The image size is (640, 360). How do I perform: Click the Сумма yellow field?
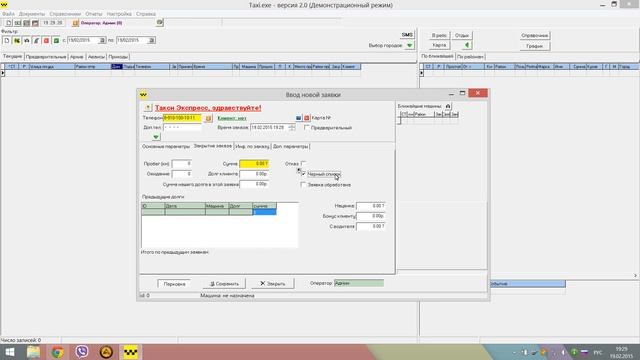pos(254,164)
